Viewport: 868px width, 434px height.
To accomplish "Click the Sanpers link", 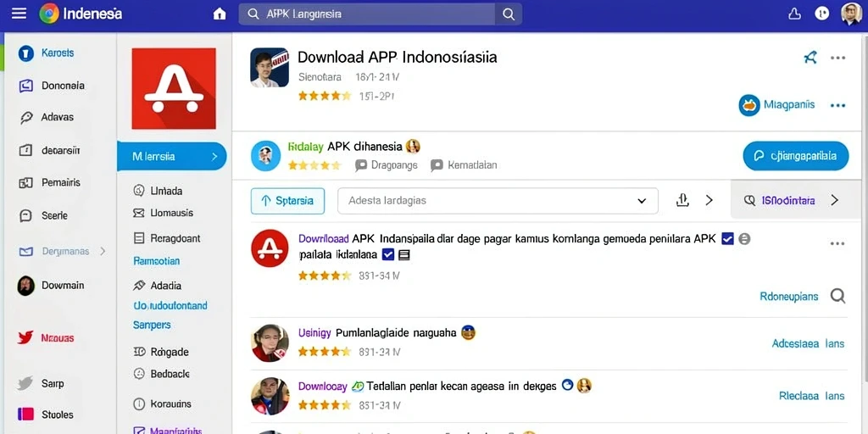I will pyautogui.click(x=152, y=325).
